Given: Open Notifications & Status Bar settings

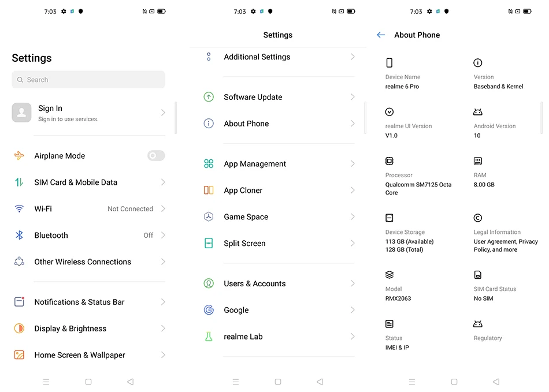Looking at the screenshot, I should tap(89, 302).
